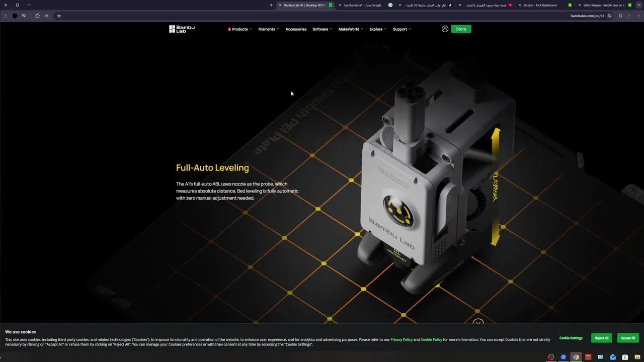Screen dimensions: 644x362
Task: Open the user account icon
Action: 445,29
